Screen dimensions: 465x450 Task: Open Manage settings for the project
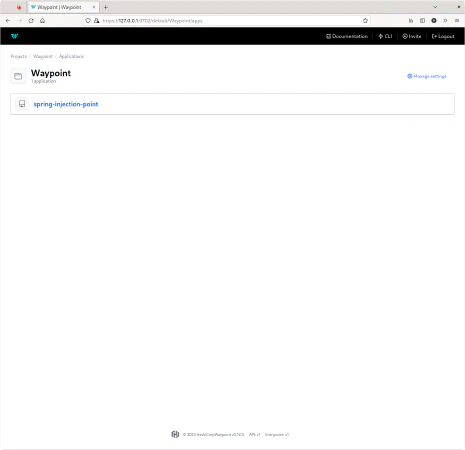427,76
